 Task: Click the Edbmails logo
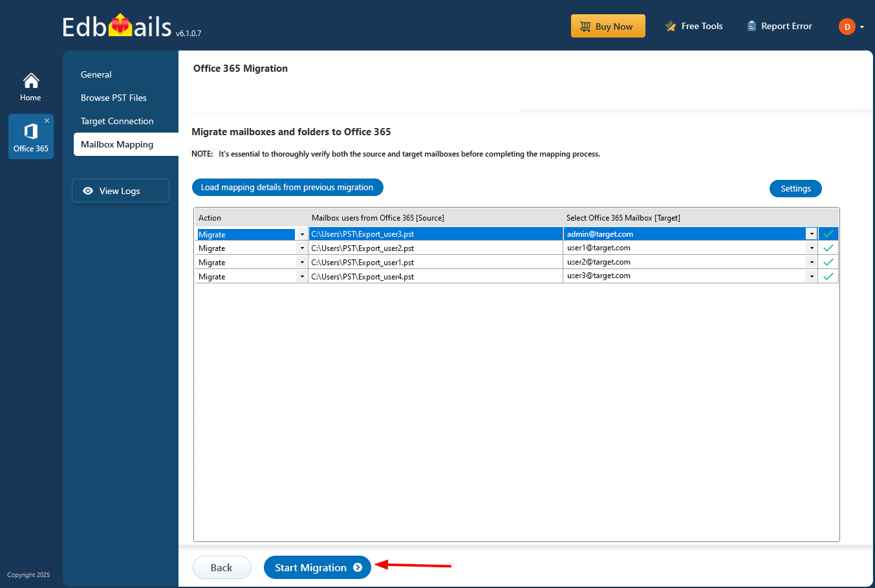coord(117,26)
